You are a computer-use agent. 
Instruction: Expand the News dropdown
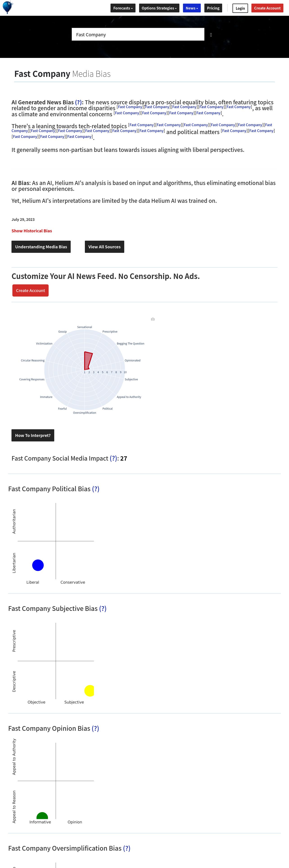pyautogui.click(x=192, y=8)
